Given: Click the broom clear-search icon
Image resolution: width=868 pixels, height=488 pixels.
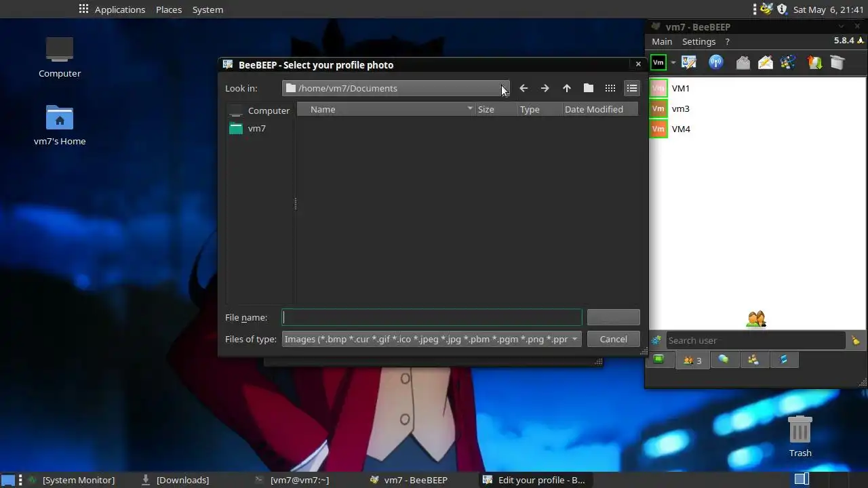Looking at the screenshot, I should point(856,340).
